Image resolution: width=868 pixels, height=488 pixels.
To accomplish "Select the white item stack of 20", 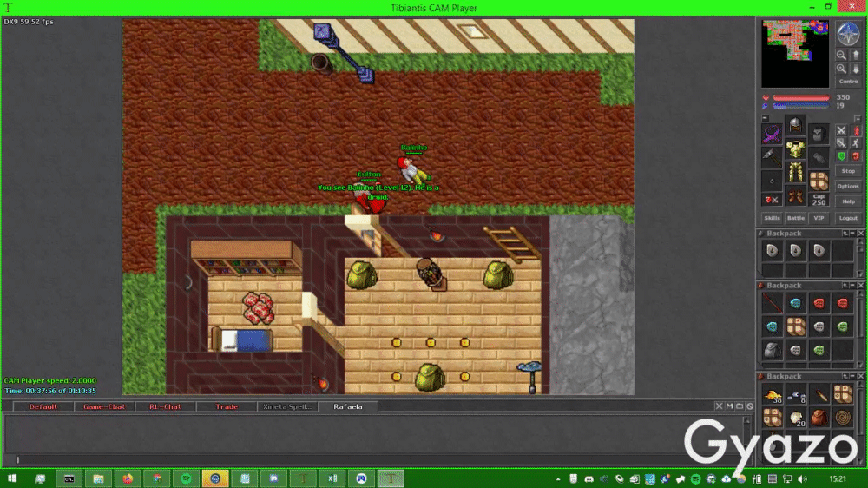I will pyautogui.click(x=795, y=418).
